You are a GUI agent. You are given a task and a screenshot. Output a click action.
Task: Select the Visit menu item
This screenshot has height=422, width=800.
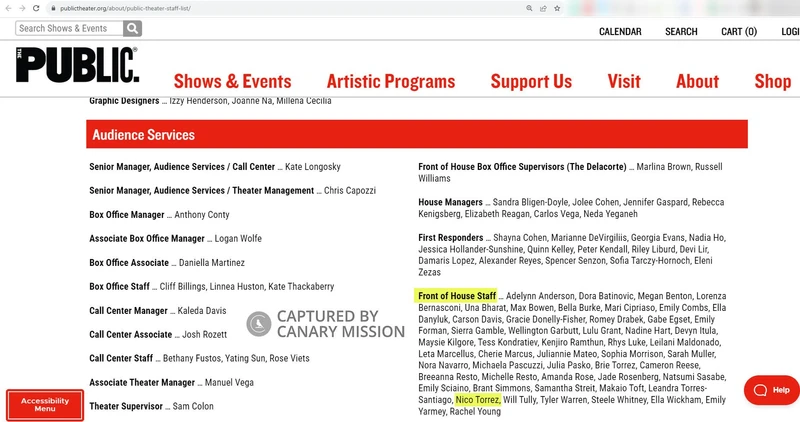coord(624,82)
